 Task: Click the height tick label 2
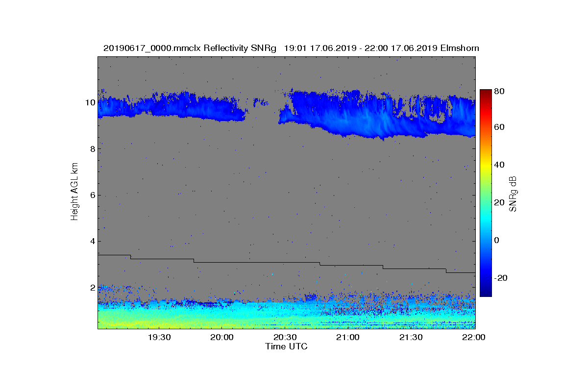92,287
